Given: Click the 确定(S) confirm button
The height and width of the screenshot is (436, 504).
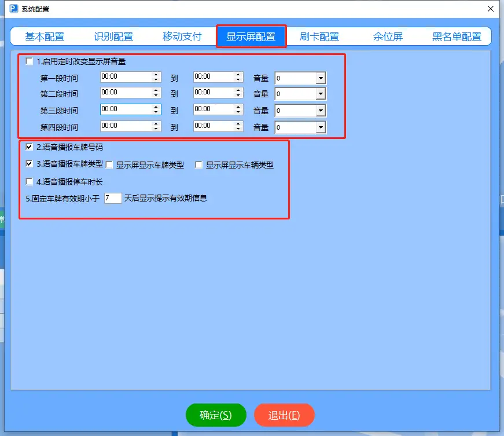Looking at the screenshot, I should 215,415.
